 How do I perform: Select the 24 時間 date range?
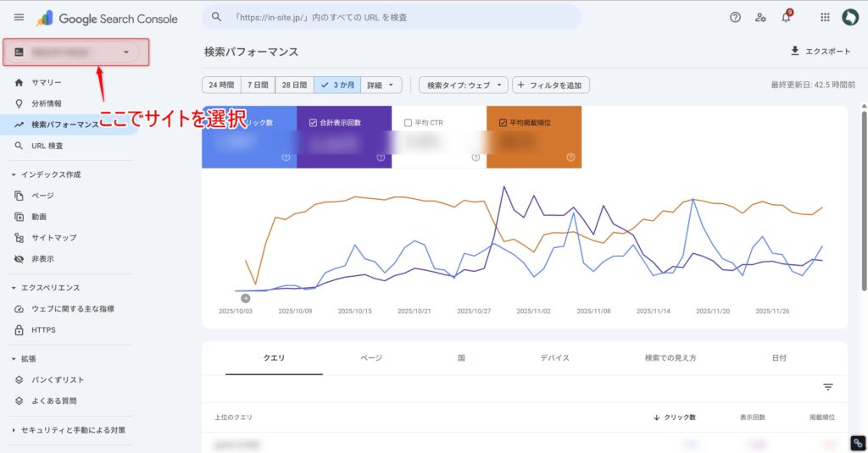221,86
